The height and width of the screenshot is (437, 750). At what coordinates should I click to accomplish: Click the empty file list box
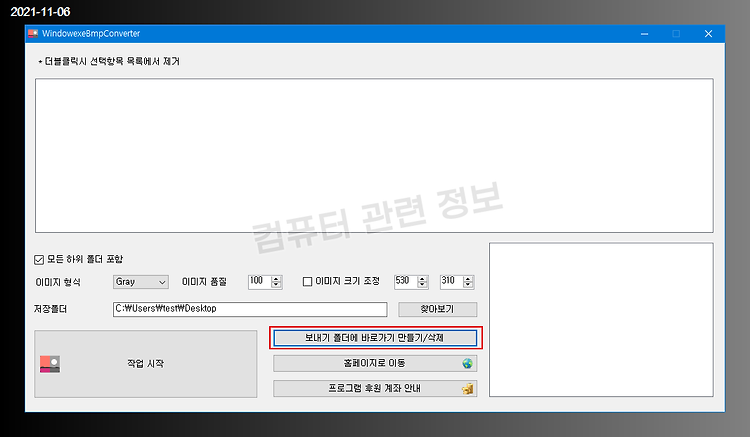pyautogui.click(x=374, y=156)
